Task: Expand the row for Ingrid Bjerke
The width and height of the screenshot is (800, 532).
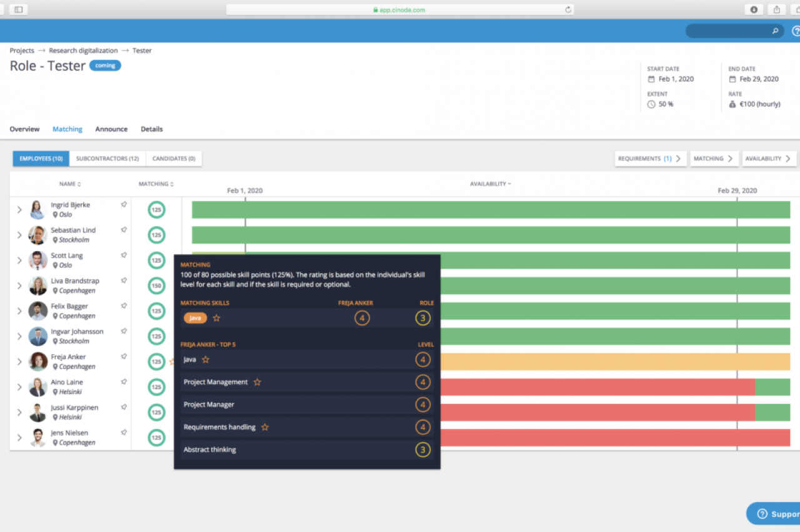Action: click(x=19, y=210)
